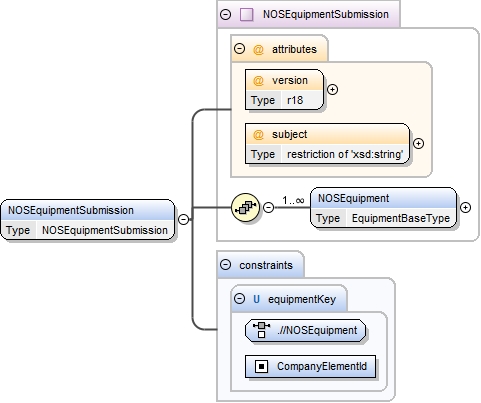The width and height of the screenshot is (481, 403).
Task: Click the constraints header label
Action: pyautogui.click(x=266, y=265)
